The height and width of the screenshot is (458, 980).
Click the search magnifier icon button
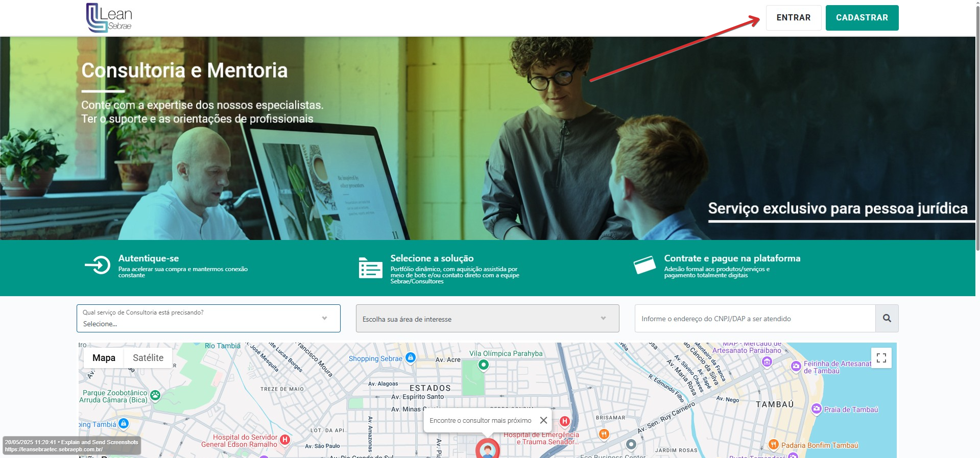tap(887, 319)
